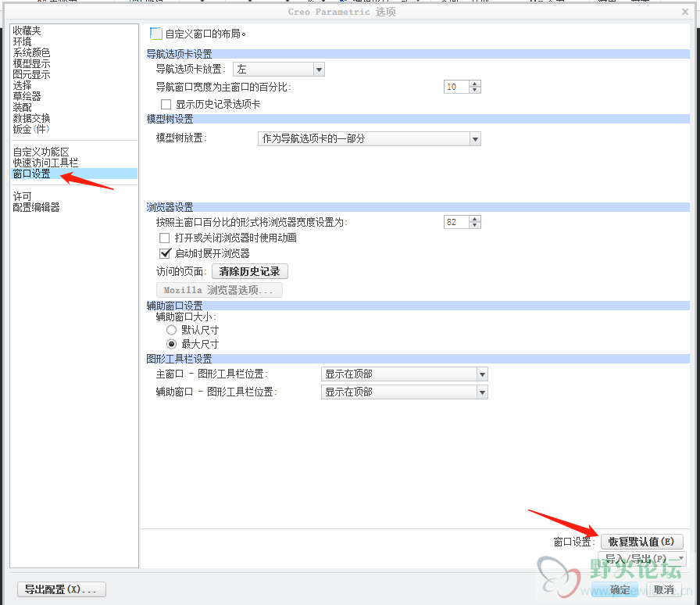This screenshot has width=700, height=605.
Task: Click Mozilla 浏览器选项 button
Action: [x=220, y=290]
